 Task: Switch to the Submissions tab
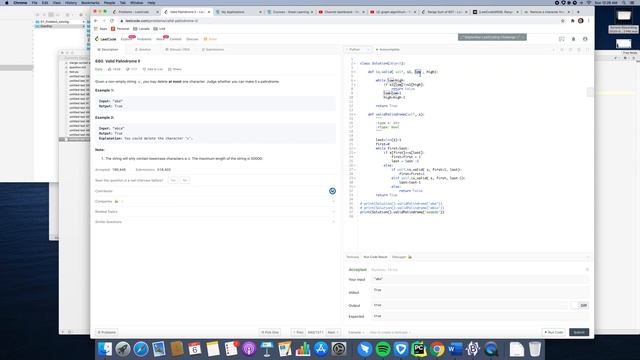213,49
